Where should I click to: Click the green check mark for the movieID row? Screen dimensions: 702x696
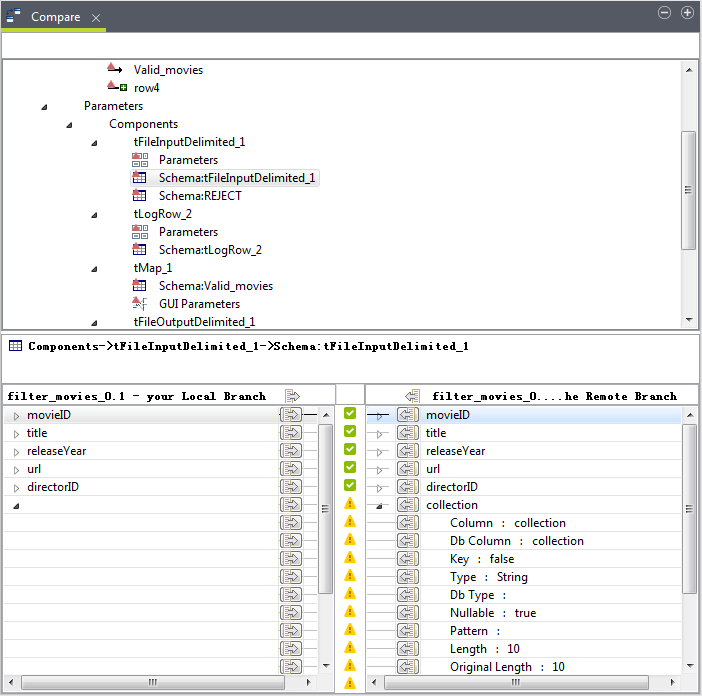[x=350, y=414]
